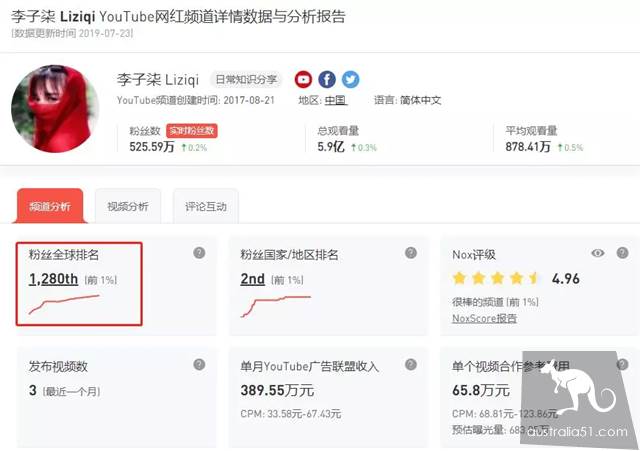Click the 实时粉丝数 red button
This screenshot has width=640, height=451.
(192, 131)
